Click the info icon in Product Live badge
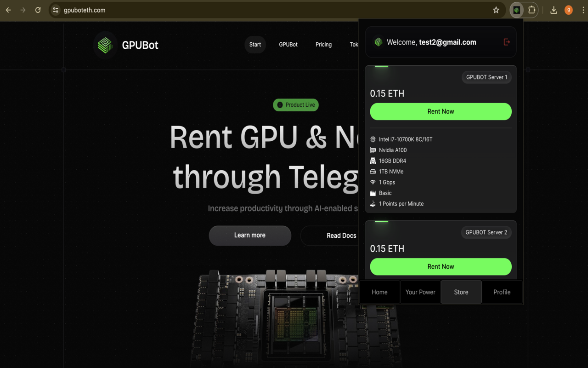The image size is (588, 368). click(280, 105)
